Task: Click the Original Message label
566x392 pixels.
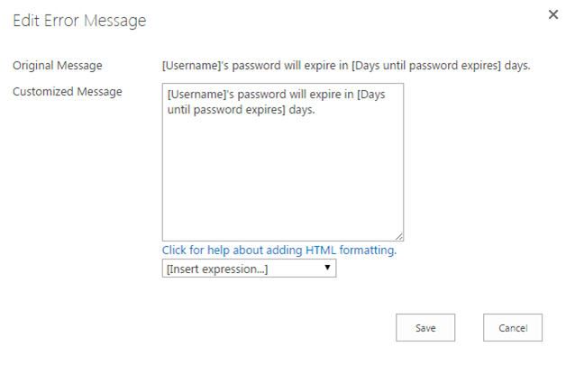Action: click(x=57, y=66)
